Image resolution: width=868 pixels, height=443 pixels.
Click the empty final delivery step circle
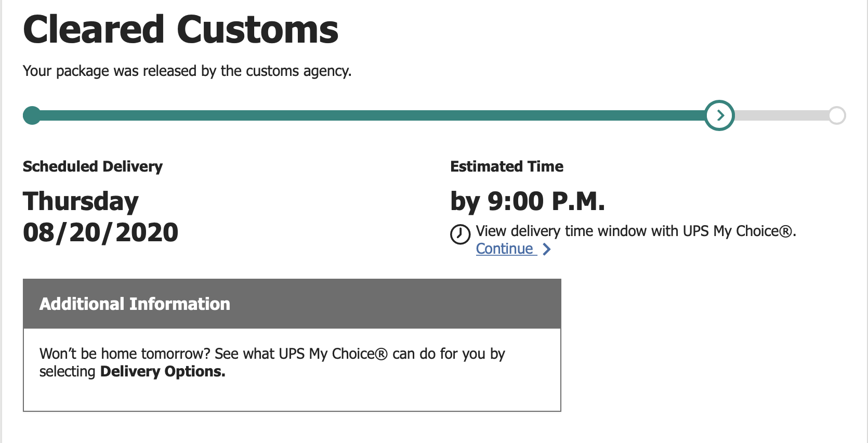tap(837, 115)
